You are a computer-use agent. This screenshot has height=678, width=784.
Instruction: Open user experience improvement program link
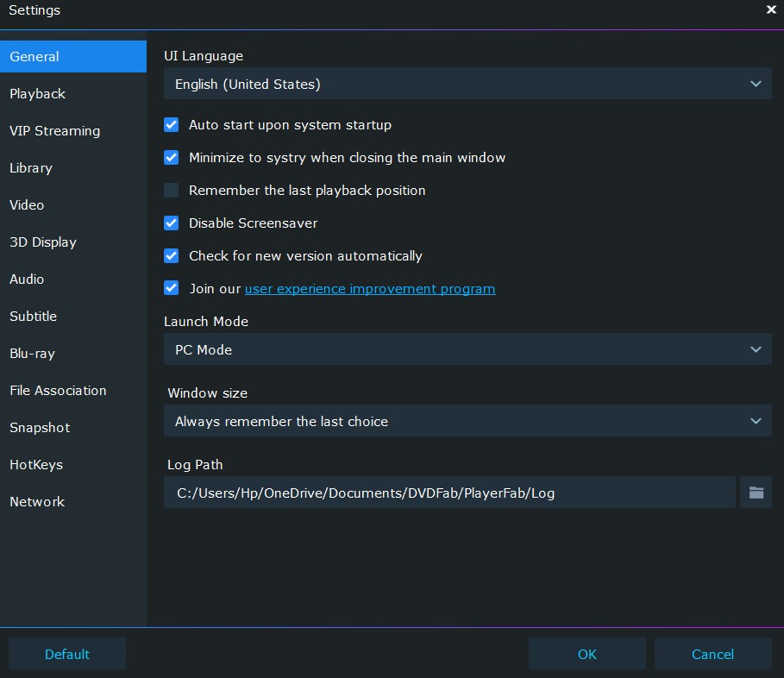(x=370, y=288)
